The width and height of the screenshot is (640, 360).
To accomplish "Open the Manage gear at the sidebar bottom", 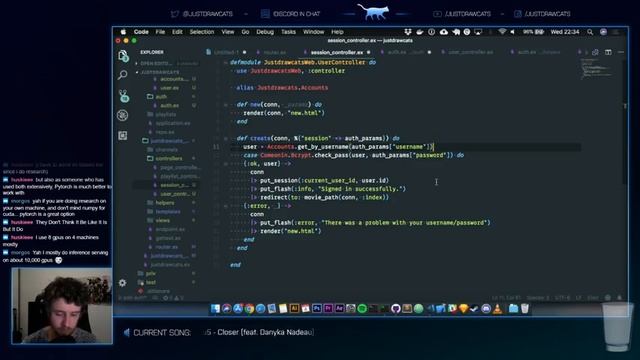I will coord(122,282).
